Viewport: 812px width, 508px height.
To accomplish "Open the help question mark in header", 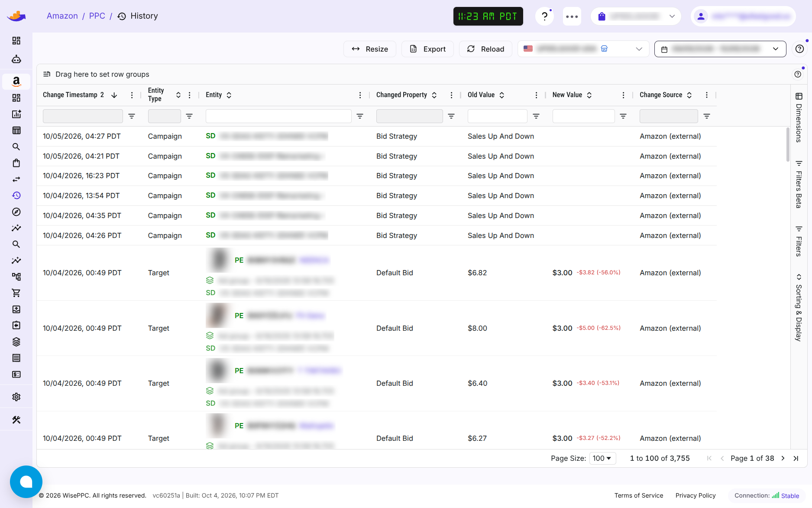I will pos(545,16).
